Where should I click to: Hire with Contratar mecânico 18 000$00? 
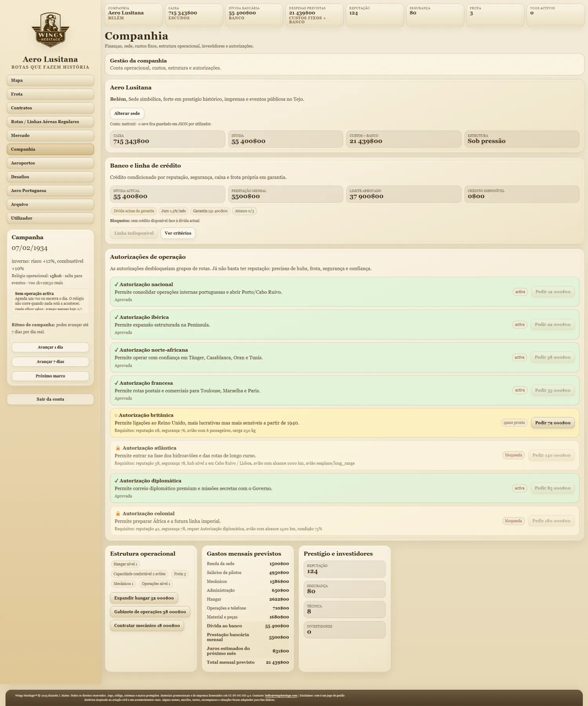(147, 626)
